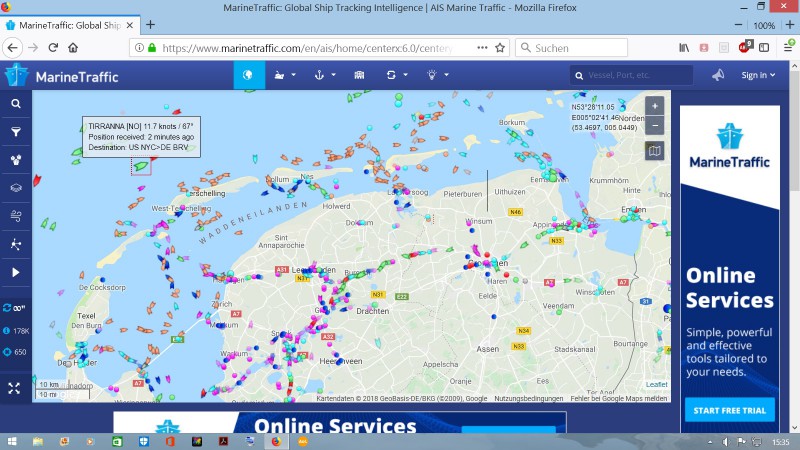800x450 pixels.
Task: Click the 650 vessels-in-view counter
Action: (15, 352)
